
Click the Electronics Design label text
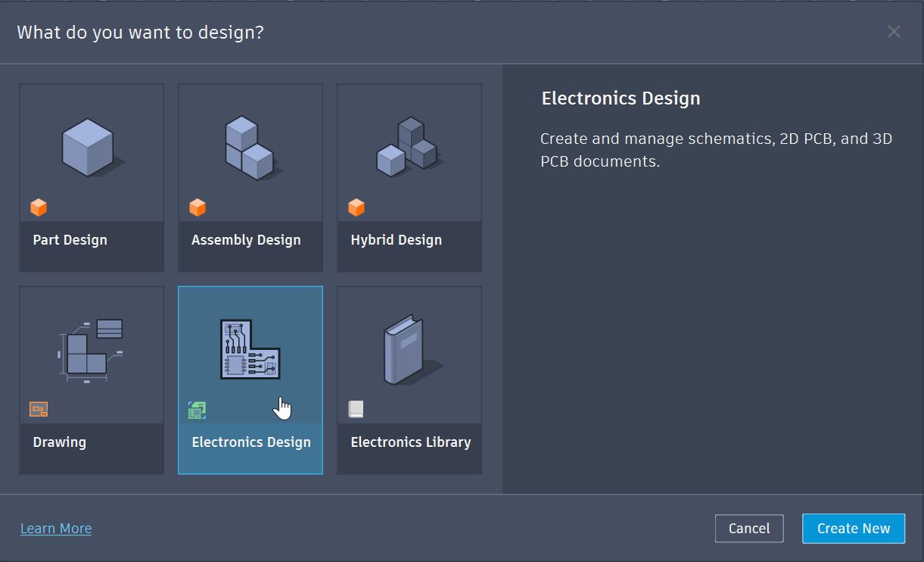pyautogui.click(x=250, y=442)
